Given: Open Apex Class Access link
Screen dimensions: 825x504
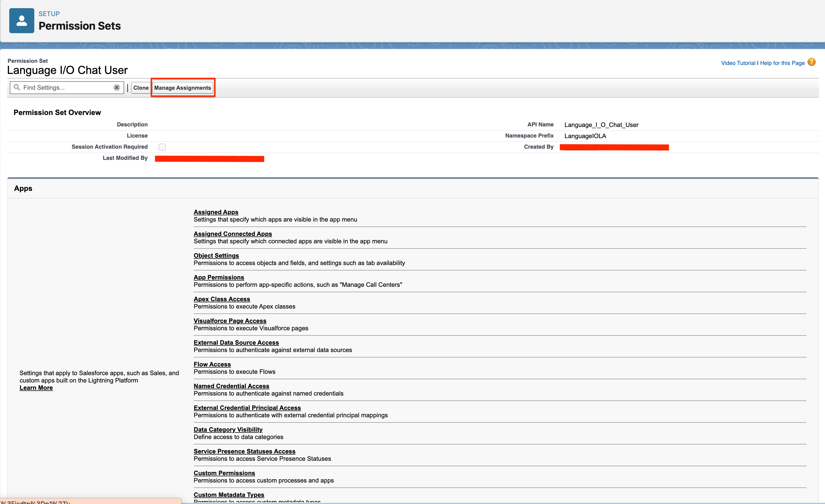Looking at the screenshot, I should [222, 299].
